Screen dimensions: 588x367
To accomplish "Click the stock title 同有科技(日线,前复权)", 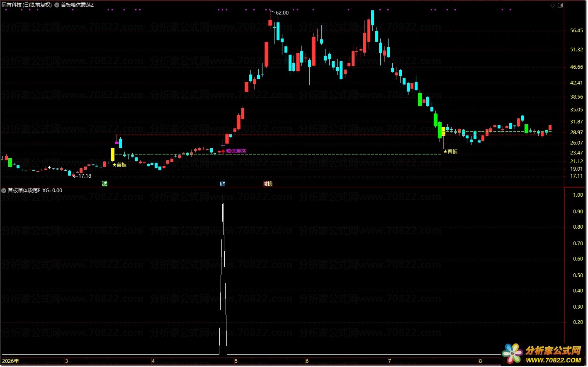I will point(27,5).
